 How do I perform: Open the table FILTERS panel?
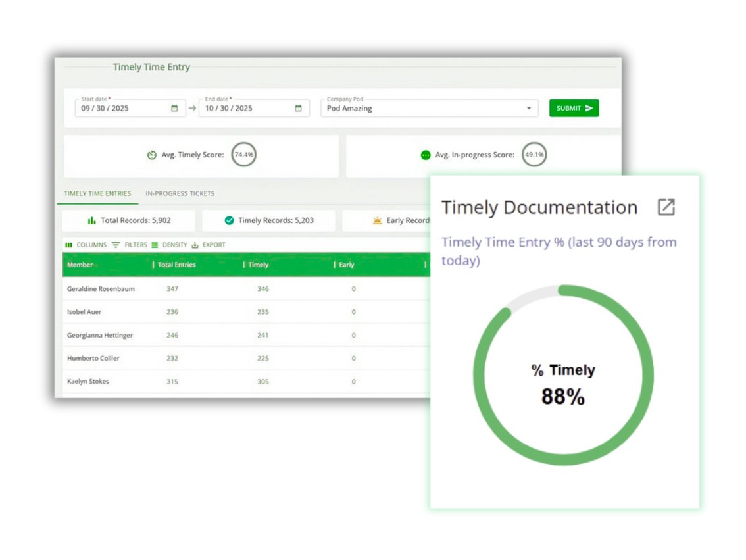130,245
